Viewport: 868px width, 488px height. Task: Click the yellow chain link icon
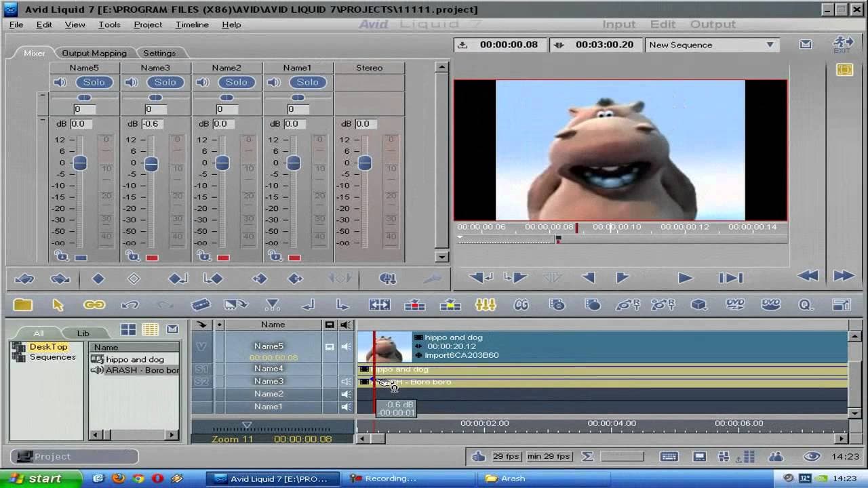(x=94, y=305)
